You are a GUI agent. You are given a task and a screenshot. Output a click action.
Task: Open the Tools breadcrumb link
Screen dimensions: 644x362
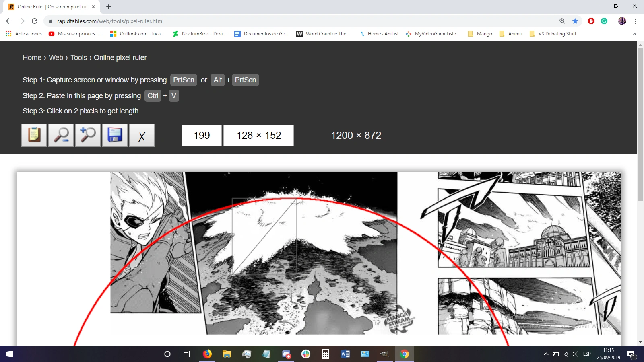click(x=79, y=58)
